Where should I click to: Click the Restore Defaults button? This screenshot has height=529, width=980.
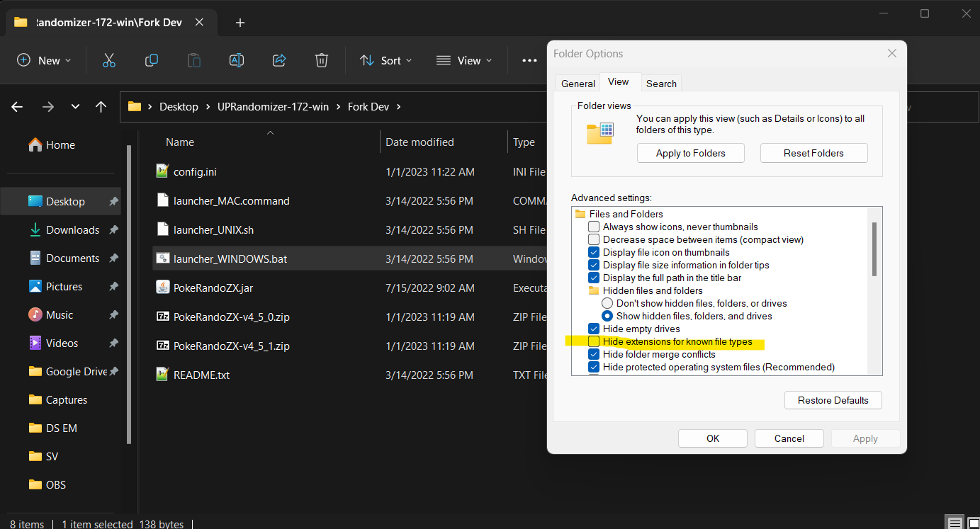[x=833, y=400]
